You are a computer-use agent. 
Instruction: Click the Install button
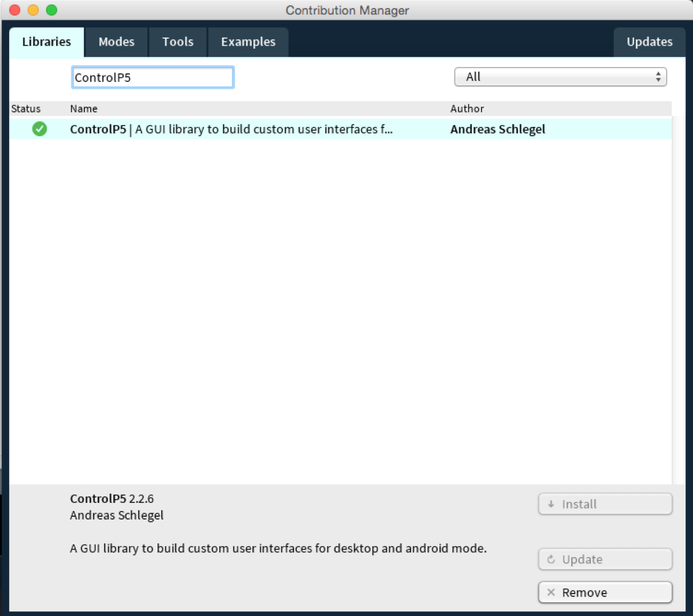(605, 504)
